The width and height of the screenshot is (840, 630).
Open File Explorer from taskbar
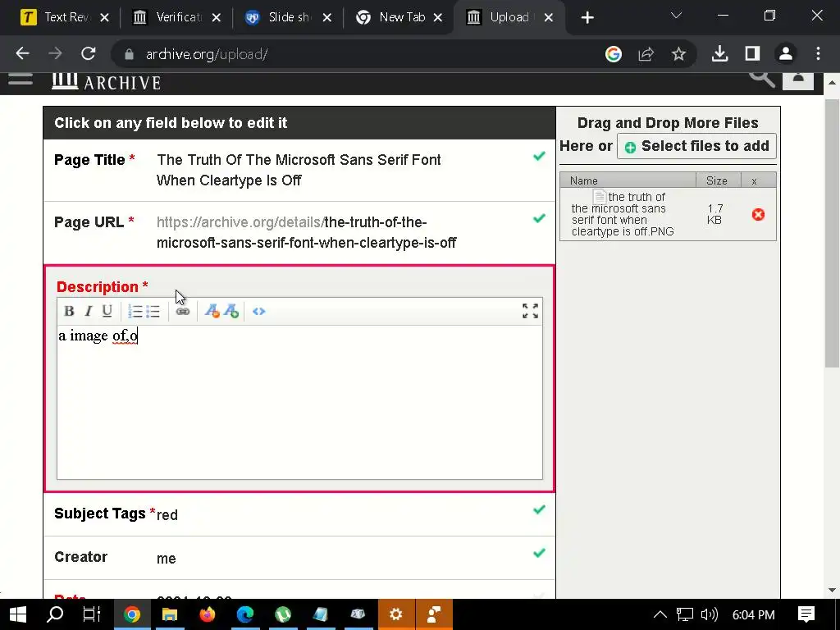click(x=170, y=614)
